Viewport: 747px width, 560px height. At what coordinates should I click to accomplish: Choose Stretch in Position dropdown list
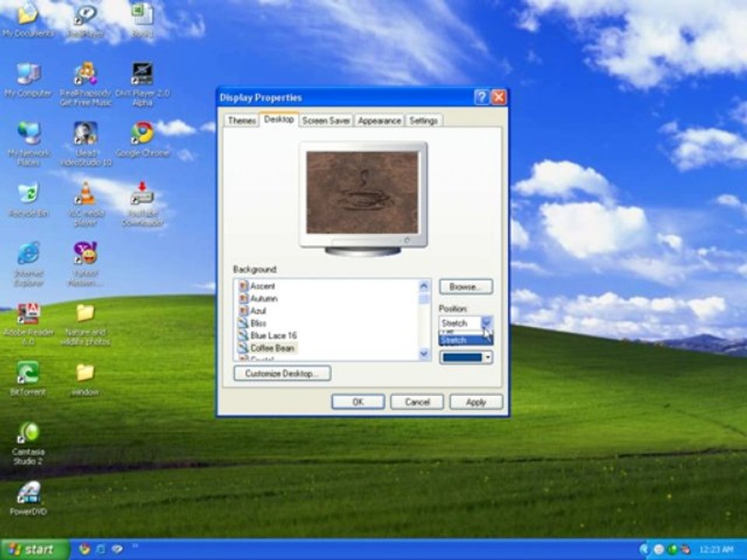click(x=465, y=340)
